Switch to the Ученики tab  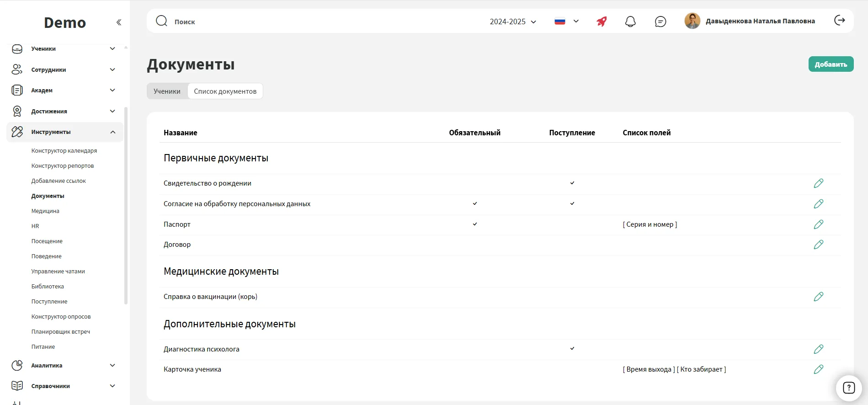click(x=167, y=91)
